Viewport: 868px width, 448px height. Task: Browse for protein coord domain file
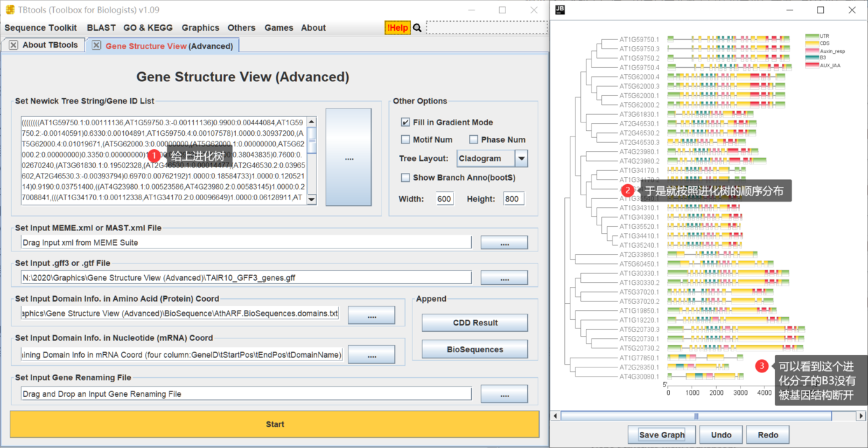click(371, 316)
